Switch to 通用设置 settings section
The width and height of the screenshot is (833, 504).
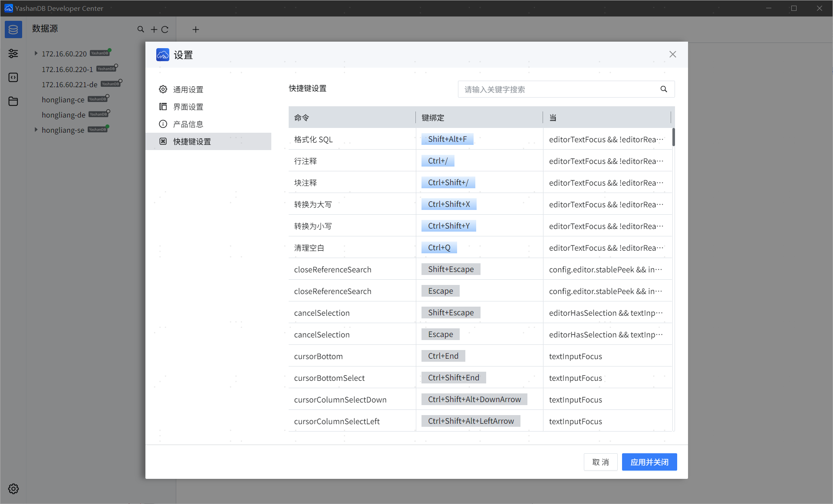coord(188,89)
